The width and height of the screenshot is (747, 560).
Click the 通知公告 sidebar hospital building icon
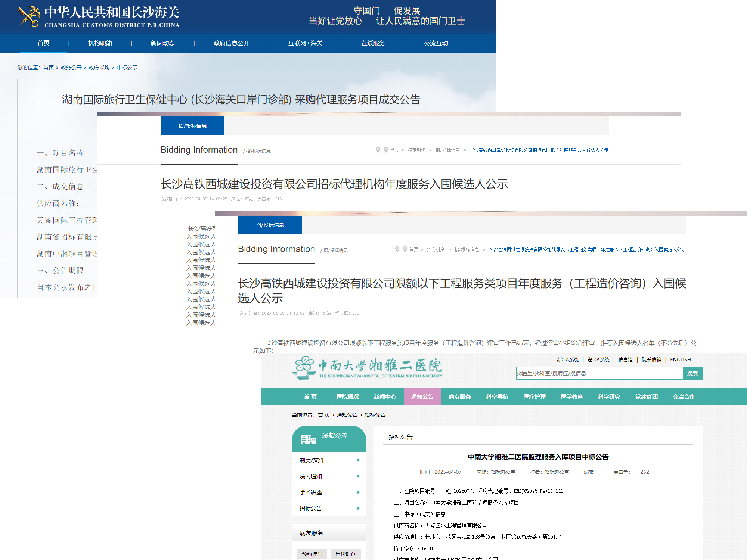coord(308,439)
